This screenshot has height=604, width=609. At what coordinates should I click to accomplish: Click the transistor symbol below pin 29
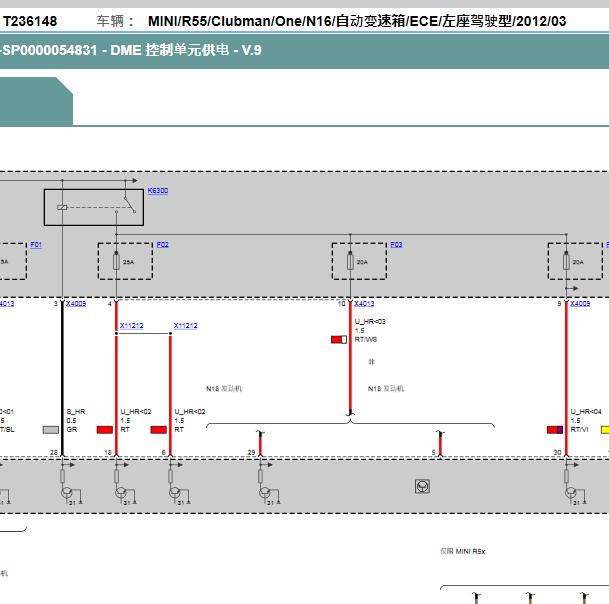[x=263, y=490]
